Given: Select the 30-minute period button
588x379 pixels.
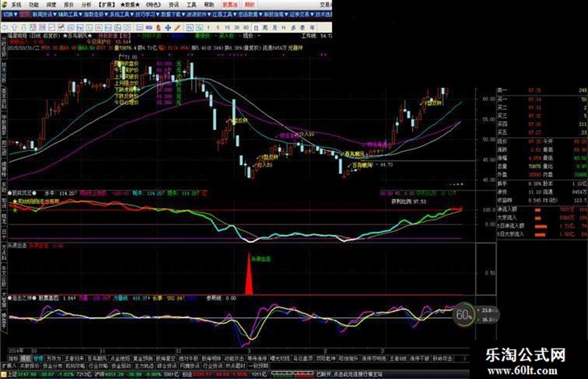Looking at the screenshot, I should pyautogui.click(x=236, y=27).
